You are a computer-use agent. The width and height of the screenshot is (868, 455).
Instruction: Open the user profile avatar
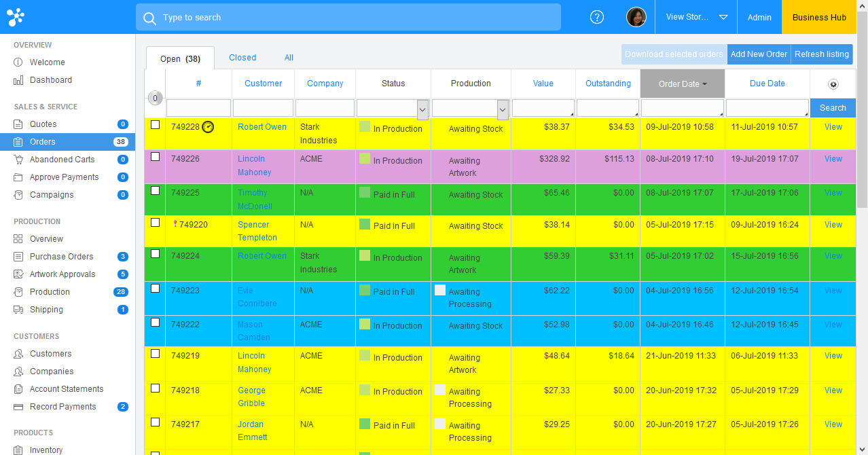[x=636, y=17]
